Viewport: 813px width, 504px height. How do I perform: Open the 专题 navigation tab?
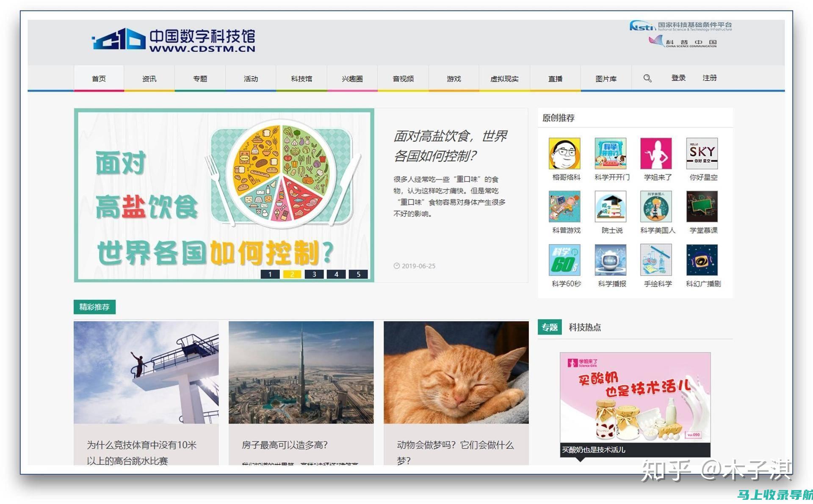tap(200, 79)
